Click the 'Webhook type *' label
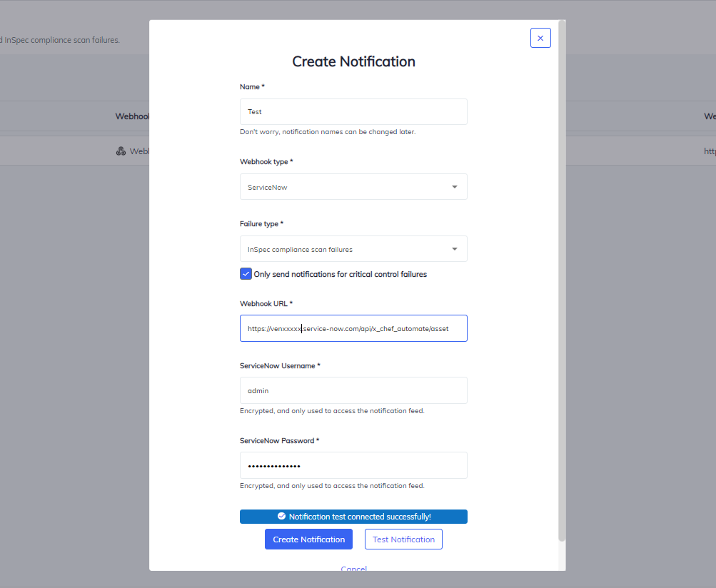This screenshot has height=588, width=716. [266, 161]
